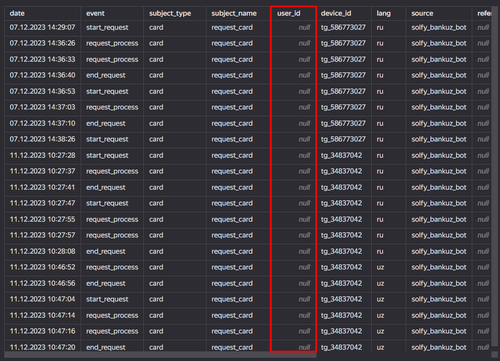
Task: Select date cell 11.12.2023 10:47:04
Action: point(42,299)
